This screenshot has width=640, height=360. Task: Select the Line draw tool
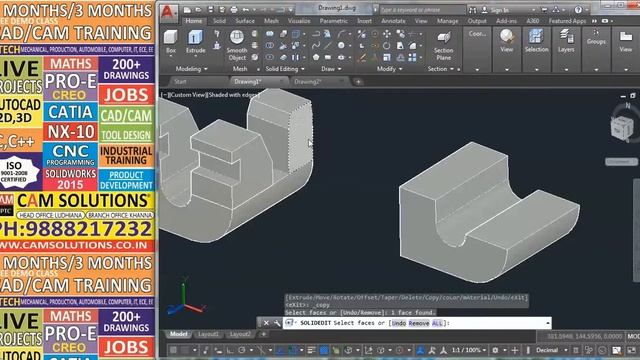point(328,46)
